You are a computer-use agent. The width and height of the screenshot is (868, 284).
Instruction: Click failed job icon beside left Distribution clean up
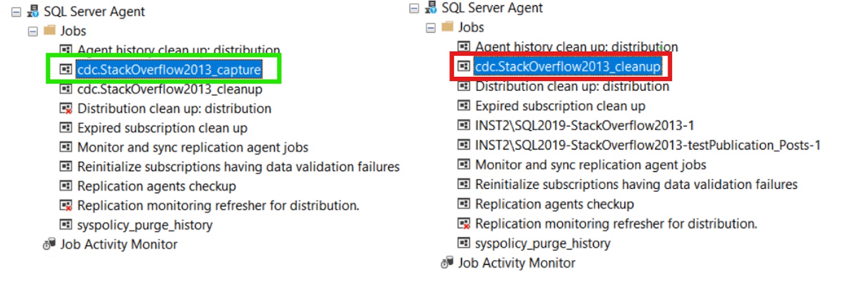(66, 108)
